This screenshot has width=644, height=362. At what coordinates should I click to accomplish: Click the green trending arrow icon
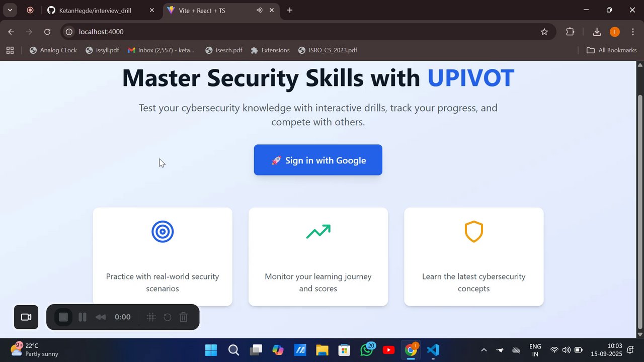(x=318, y=232)
